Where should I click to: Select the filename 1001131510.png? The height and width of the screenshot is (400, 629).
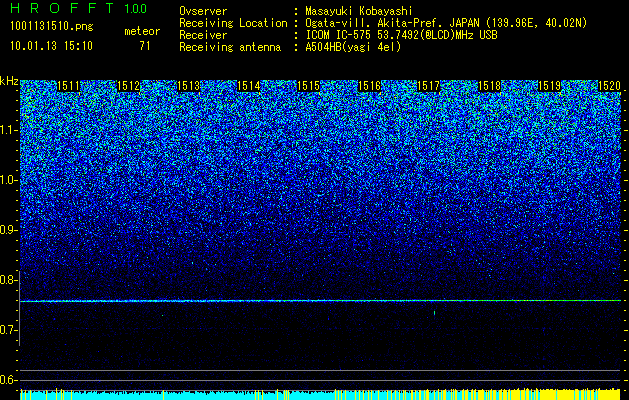point(52,27)
